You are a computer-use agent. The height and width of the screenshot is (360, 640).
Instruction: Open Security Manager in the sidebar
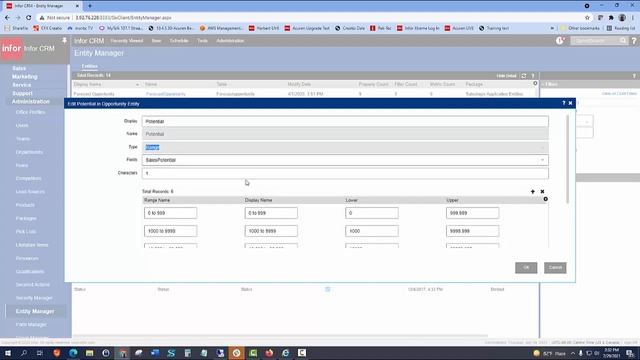pyautogui.click(x=34, y=298)
